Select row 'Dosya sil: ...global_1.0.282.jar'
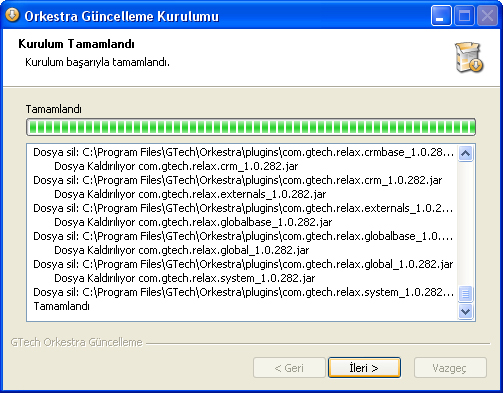The width and height of the screenshot is (503, 393). (x=243, y=264)
